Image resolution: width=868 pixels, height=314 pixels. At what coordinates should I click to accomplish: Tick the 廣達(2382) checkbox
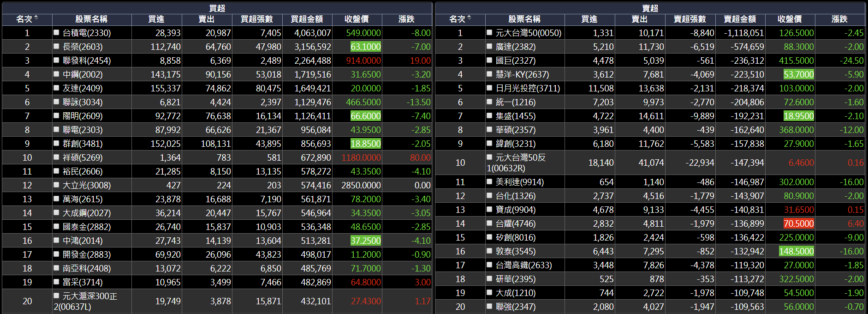[489, 46]
